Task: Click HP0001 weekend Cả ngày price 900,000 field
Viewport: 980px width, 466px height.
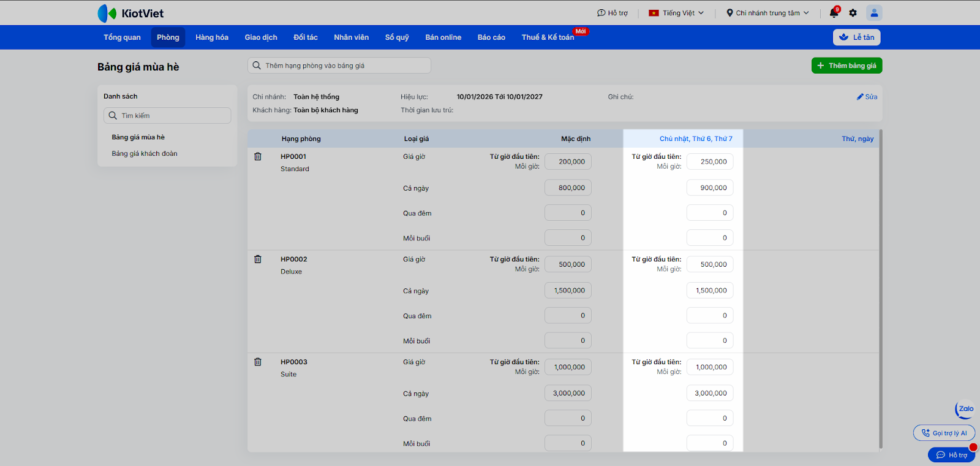Action: [x=710, y=188]
